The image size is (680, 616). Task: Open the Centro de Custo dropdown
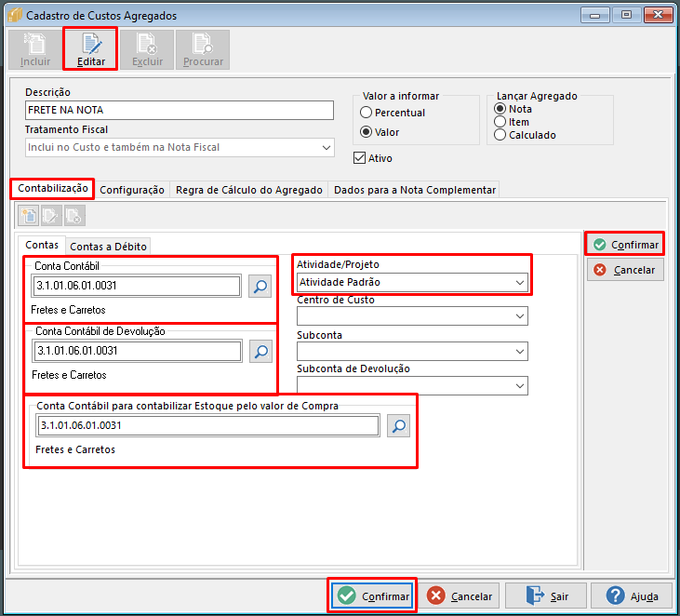(x=412, y=315)
